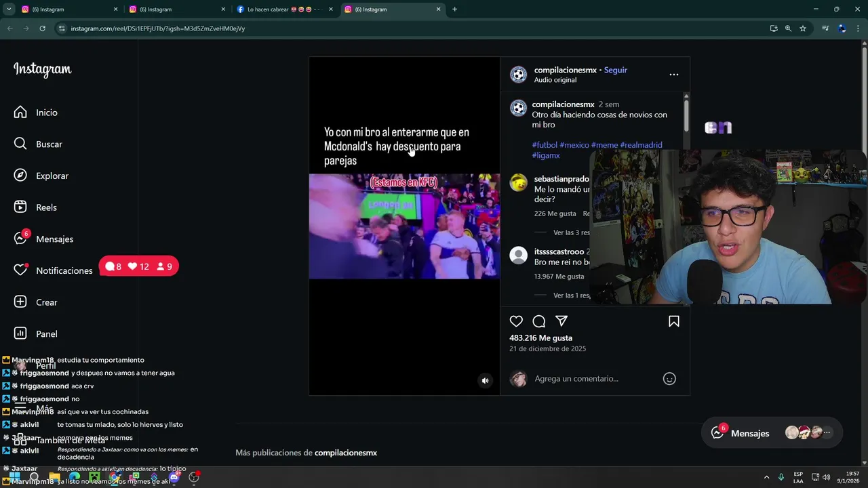
Task: Open the Panel chart icon
Action: click(20, 333)
